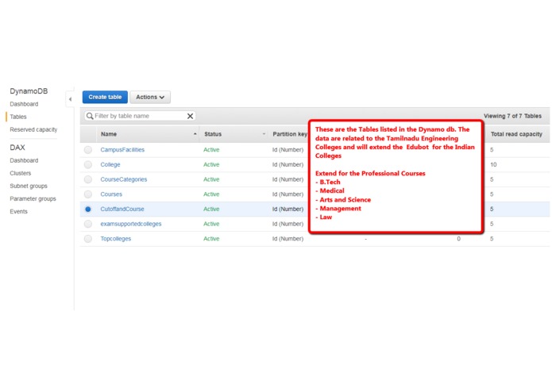Open the Courses table link
Viewport: 552px width, 392px height.
click(x=111, y=194)
